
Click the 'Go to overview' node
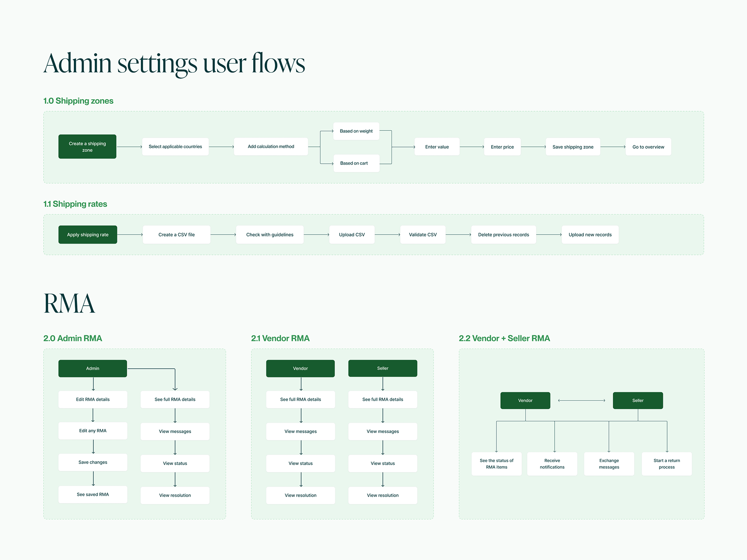pos(648,147)
